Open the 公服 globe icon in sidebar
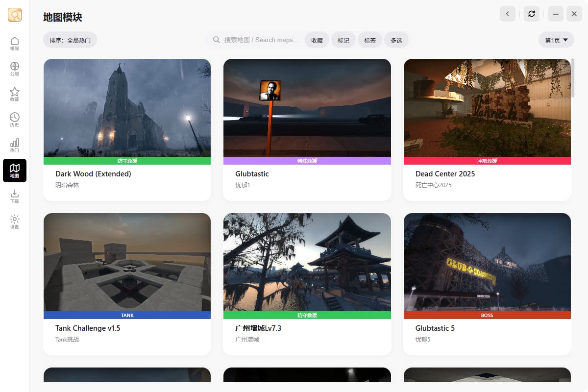Screen dimensions: 588x392 pyautogui.click(x=15, y=69)
